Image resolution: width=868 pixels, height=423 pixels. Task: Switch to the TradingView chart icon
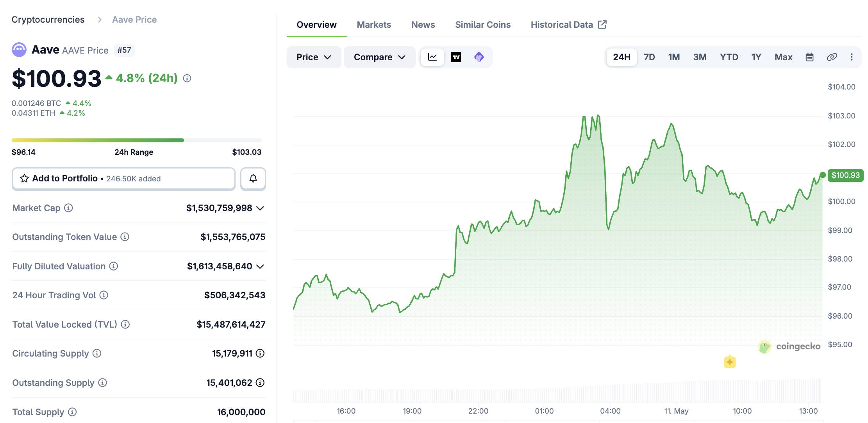click(456, 57)
